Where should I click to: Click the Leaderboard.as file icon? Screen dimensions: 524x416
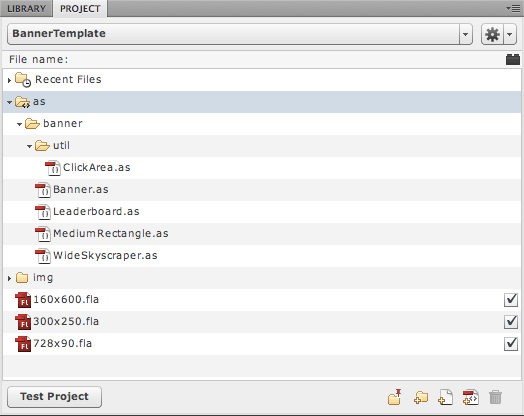pyautogui.click(x=43, y=212)
